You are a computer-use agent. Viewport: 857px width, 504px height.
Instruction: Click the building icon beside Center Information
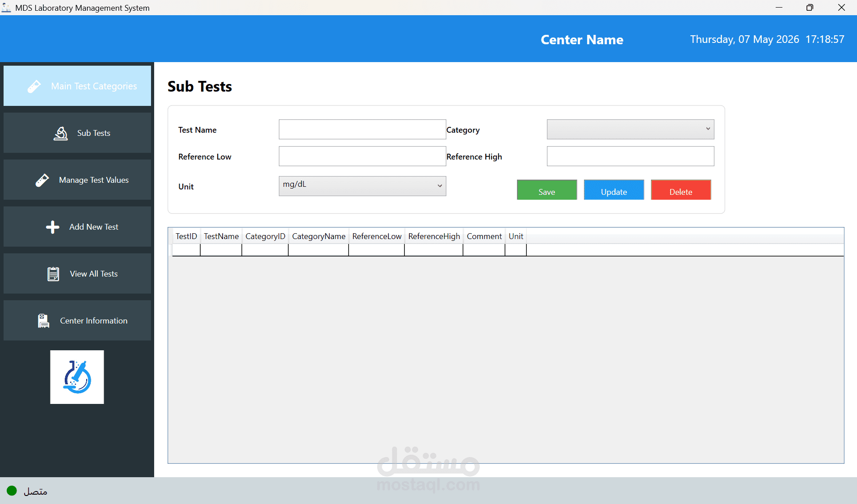(43, 321)
